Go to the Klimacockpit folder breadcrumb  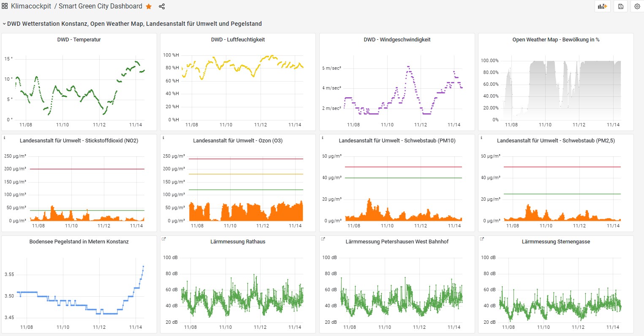(x=31, y=6)
